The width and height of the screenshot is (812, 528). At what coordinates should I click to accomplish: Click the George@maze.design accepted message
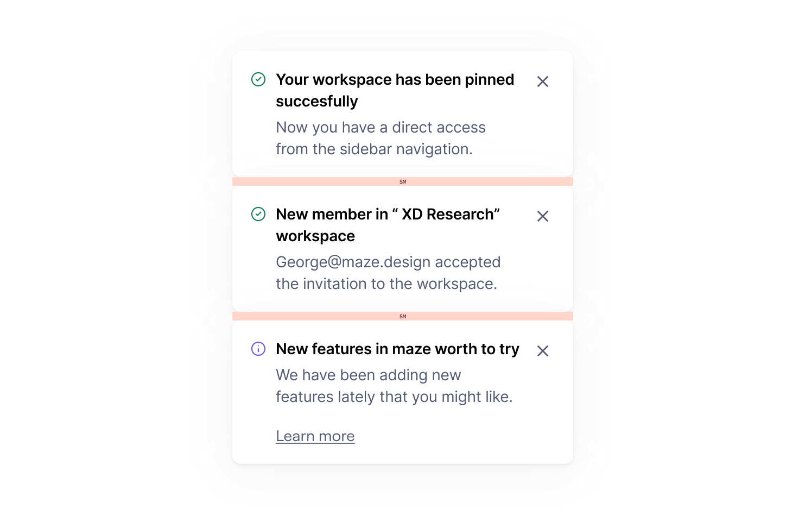388,273
